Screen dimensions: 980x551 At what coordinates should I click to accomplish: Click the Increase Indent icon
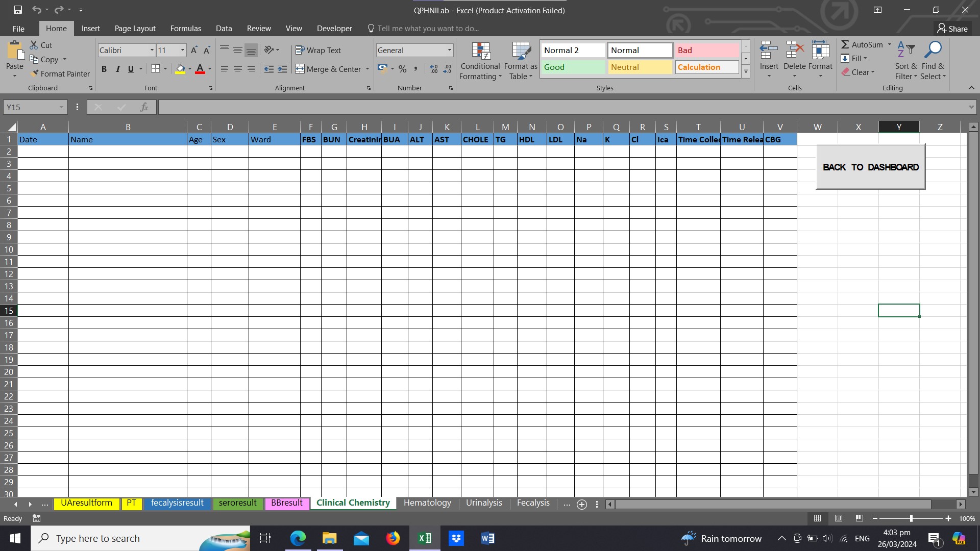coord(282,69)
